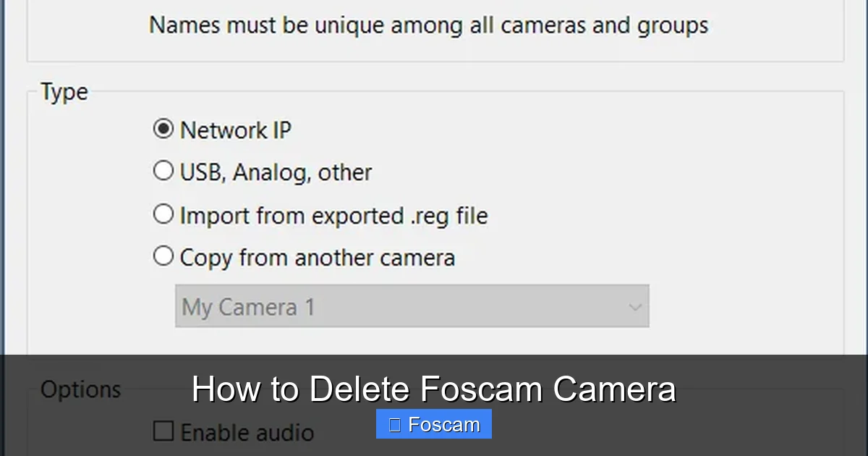868x456 pixels.
Task: Click inside the My Camera 1 field
Action: 289,306
